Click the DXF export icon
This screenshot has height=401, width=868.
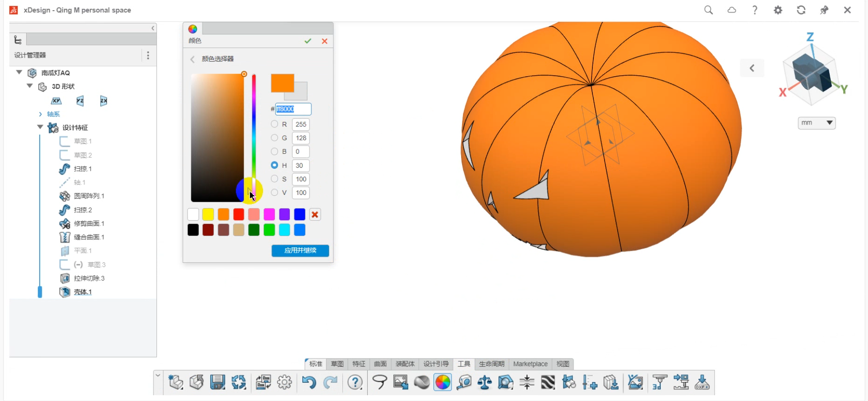tap(702, 383)
